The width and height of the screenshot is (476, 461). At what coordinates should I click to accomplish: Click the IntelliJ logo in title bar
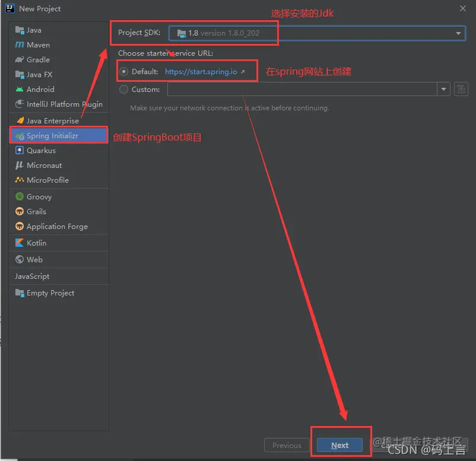click(10, 8)
